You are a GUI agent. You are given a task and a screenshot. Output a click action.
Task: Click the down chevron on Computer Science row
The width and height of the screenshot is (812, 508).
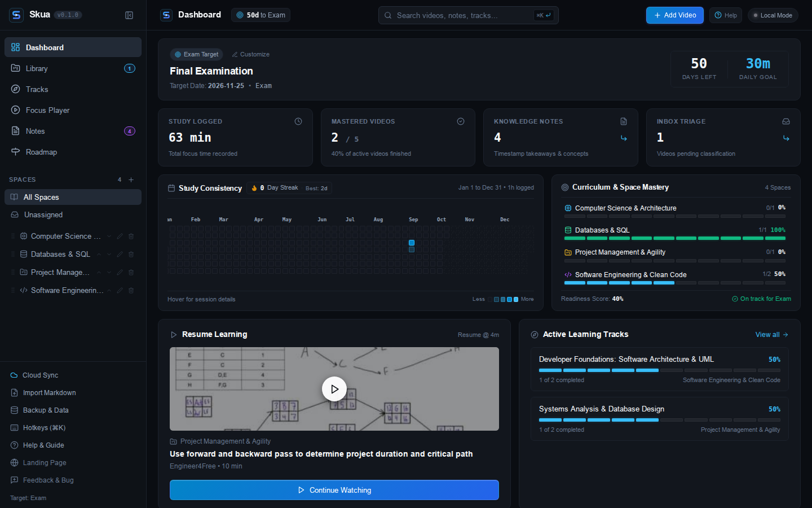(x=109, y=237)
